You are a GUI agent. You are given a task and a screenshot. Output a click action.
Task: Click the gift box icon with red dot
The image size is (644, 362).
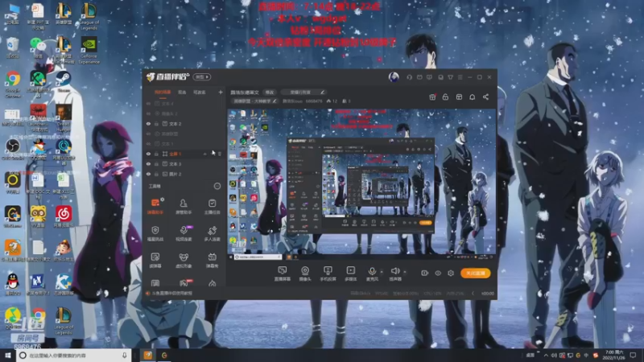click(432, 97)
